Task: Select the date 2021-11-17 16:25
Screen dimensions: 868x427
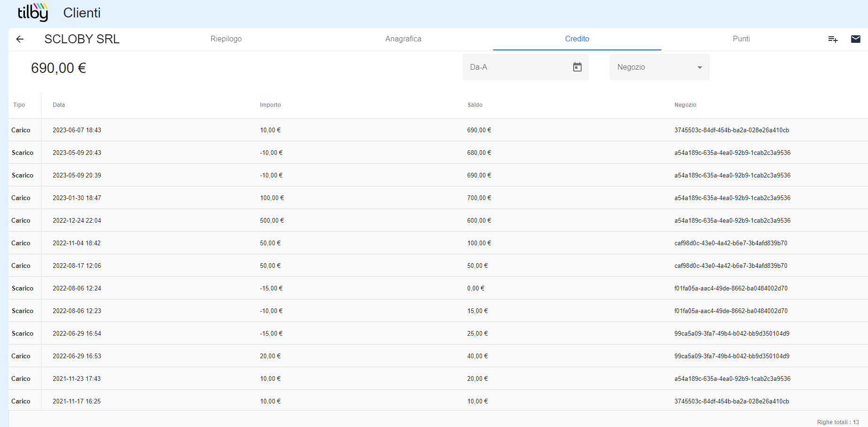Action: coord(77,402)
